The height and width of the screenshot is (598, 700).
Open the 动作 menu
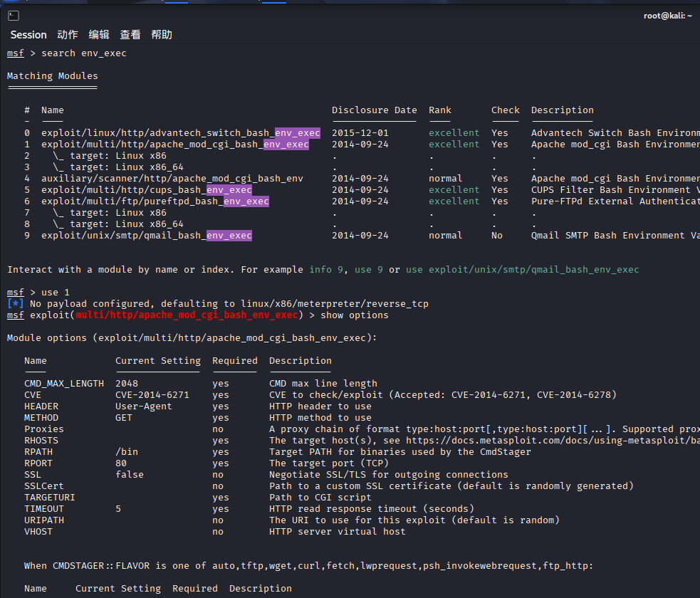point(68,35)
